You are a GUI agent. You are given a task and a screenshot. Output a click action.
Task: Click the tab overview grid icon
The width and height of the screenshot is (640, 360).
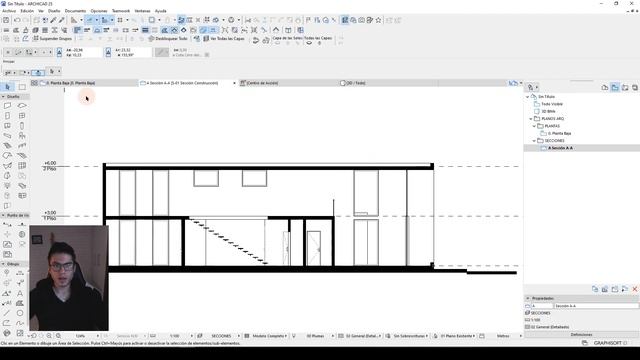(x=34, y=83)
